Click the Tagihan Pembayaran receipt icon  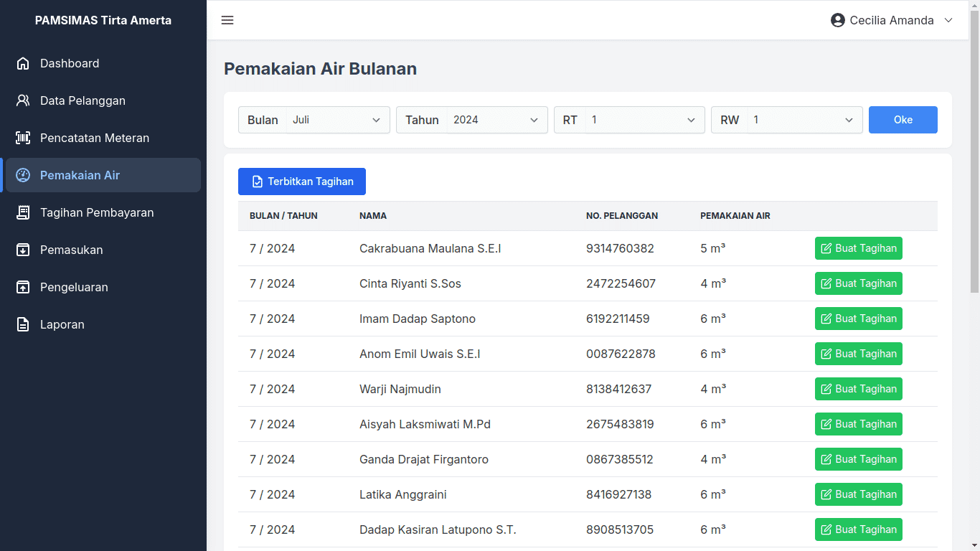click(x=23, y=212)
